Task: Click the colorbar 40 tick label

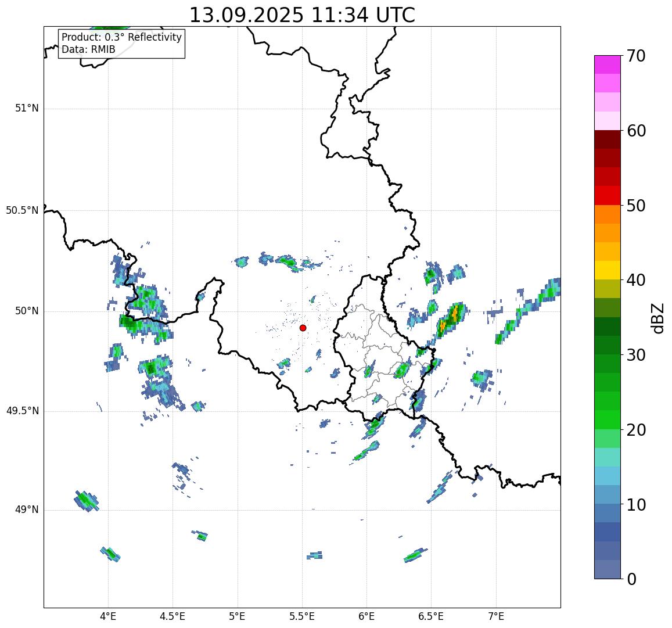Action: [636, 281]
